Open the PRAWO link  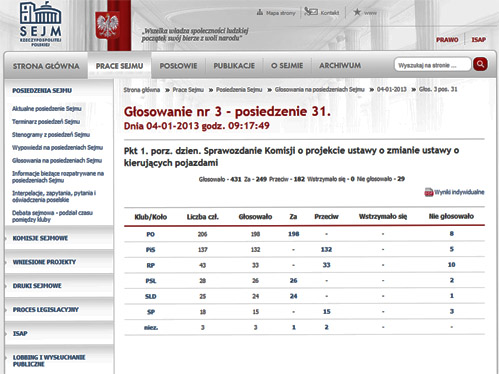coord(447,40)
